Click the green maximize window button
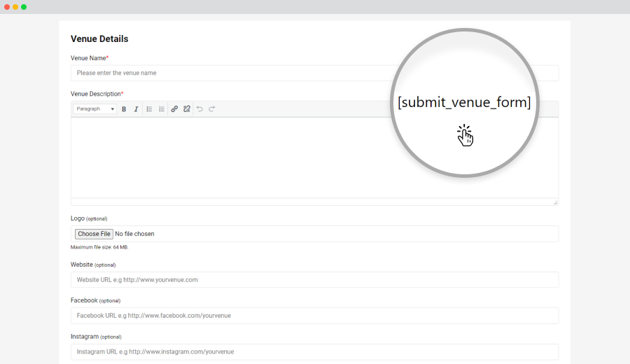The image size is (630, 364). [x=24, y=7]
